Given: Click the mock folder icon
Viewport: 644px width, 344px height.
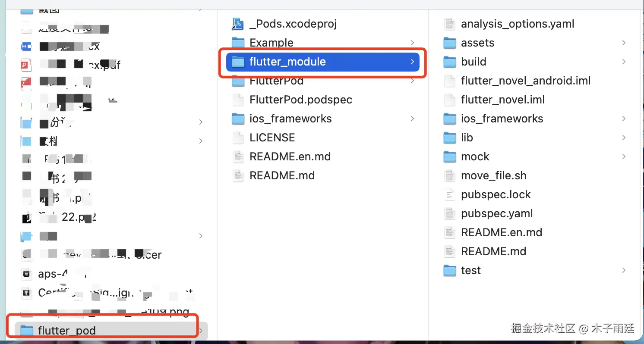Looking at the screenshot, I should (450, 156).
